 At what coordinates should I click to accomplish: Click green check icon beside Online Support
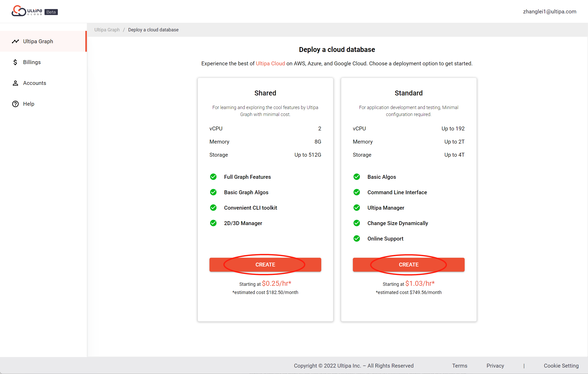point(357,238)
